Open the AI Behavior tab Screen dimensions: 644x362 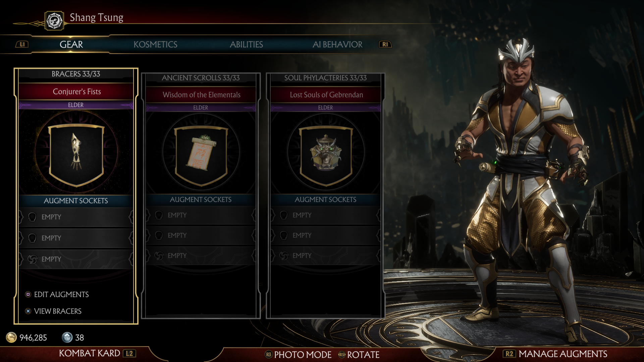pos(337,45)
